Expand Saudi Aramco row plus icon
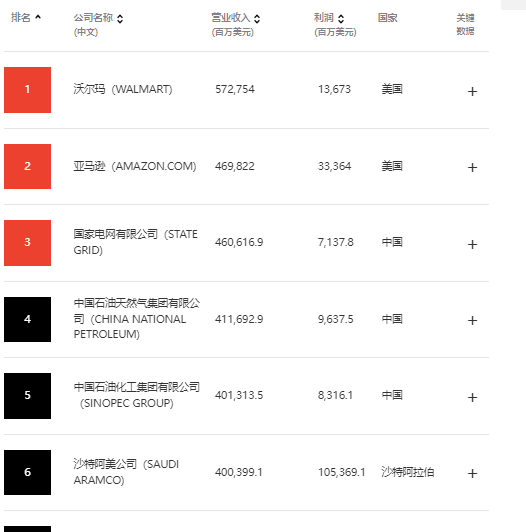526x532 pixels. [472, 473]
